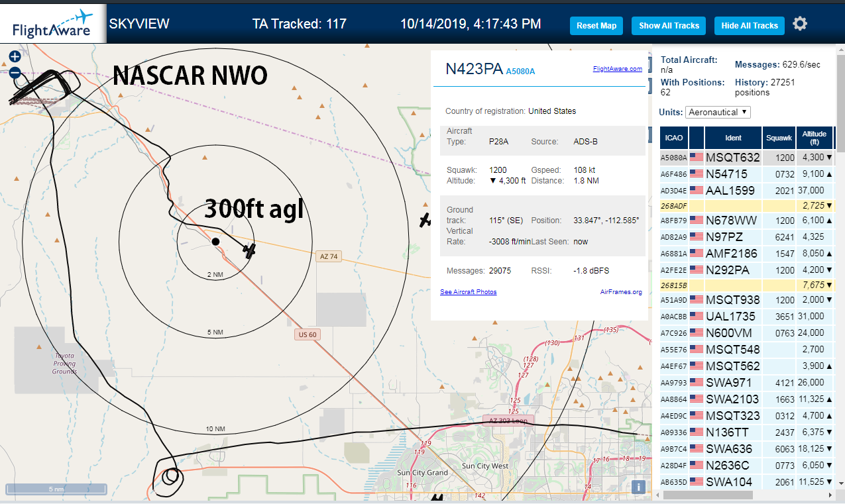Sort table by Ident column
The height and width of the screenshot is (504, 845).
733,138
